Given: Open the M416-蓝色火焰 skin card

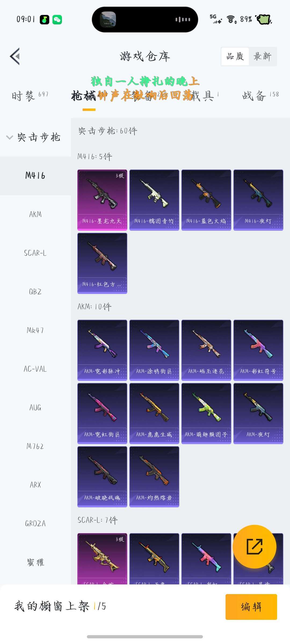Looking at the screenshot, I should point(206,200).
